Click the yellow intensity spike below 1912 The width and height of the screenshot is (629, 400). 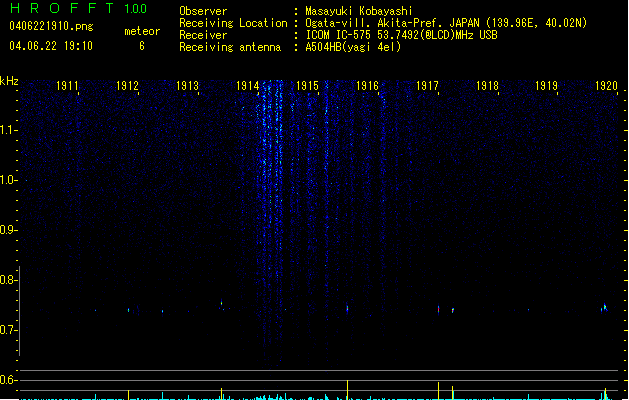pos(128,394)
